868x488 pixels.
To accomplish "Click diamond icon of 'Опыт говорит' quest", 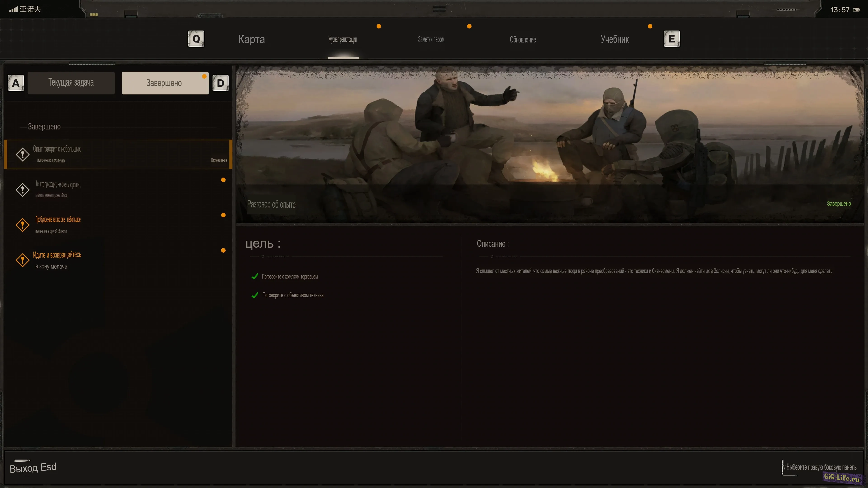I will (23, 155).
